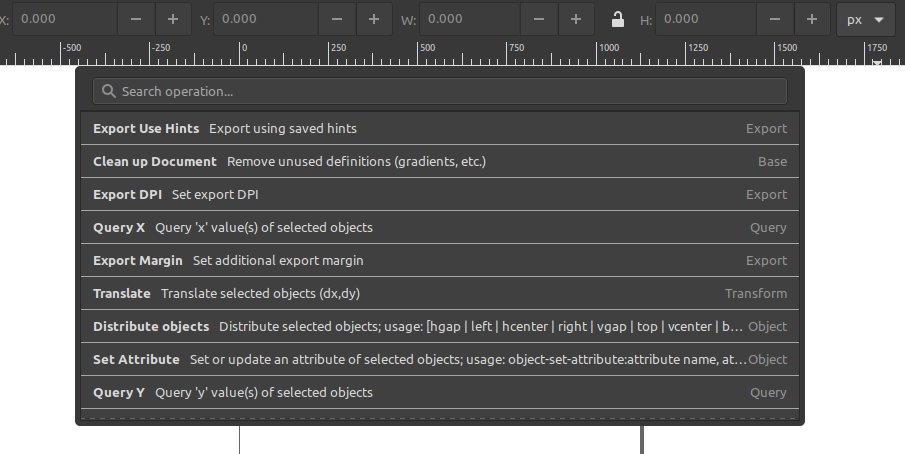Open the px units dropdown
Viewport: 905px width, 454px height.
click(865, 19)
